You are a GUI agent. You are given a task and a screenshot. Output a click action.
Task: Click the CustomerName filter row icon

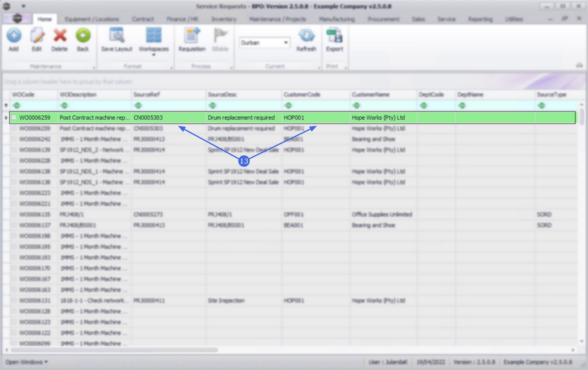point(356,106)
